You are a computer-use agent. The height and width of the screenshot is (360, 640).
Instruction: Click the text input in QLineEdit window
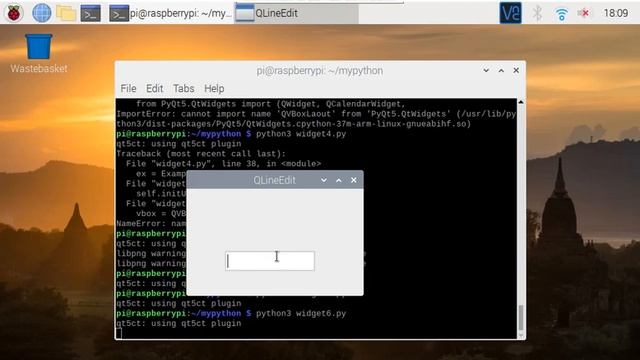pyautogui.click(x=270, y=261)
